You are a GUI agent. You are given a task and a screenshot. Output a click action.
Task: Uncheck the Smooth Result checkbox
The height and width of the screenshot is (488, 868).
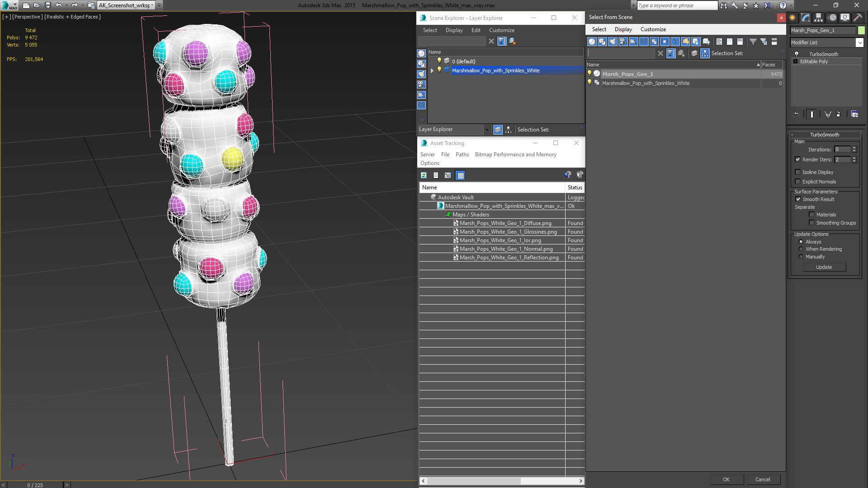click(798, 199)
